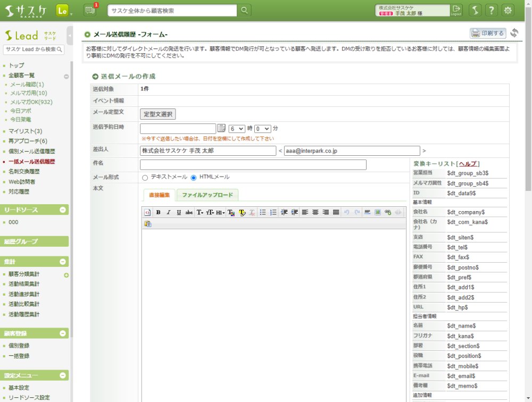Screen dimensions: 532x402
Task: Center-align text in the mail body editor
Action: [x=315, y=212]
